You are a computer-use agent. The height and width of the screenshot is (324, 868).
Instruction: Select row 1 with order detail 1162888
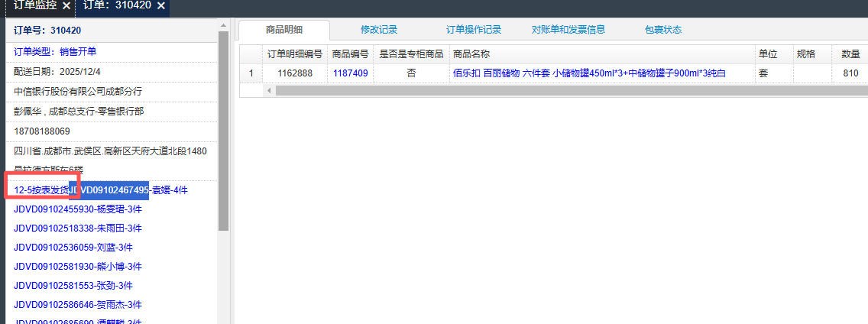294,73
